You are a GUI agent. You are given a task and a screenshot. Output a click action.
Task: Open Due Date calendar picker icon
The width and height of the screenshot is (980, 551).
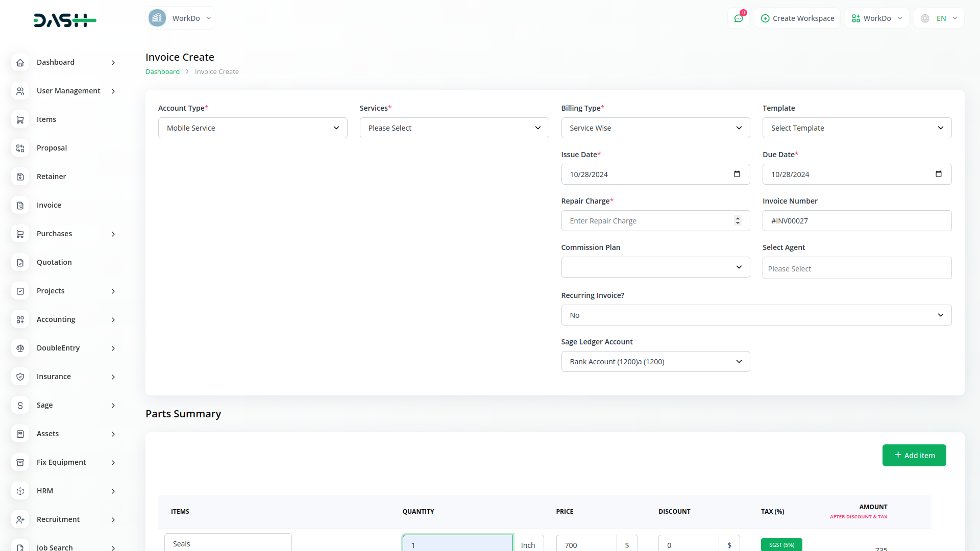[x=938, y=174]
